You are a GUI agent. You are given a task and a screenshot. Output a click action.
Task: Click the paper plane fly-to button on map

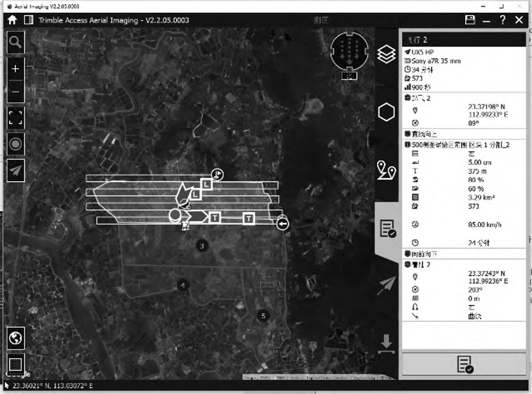[x=15, y=171]
